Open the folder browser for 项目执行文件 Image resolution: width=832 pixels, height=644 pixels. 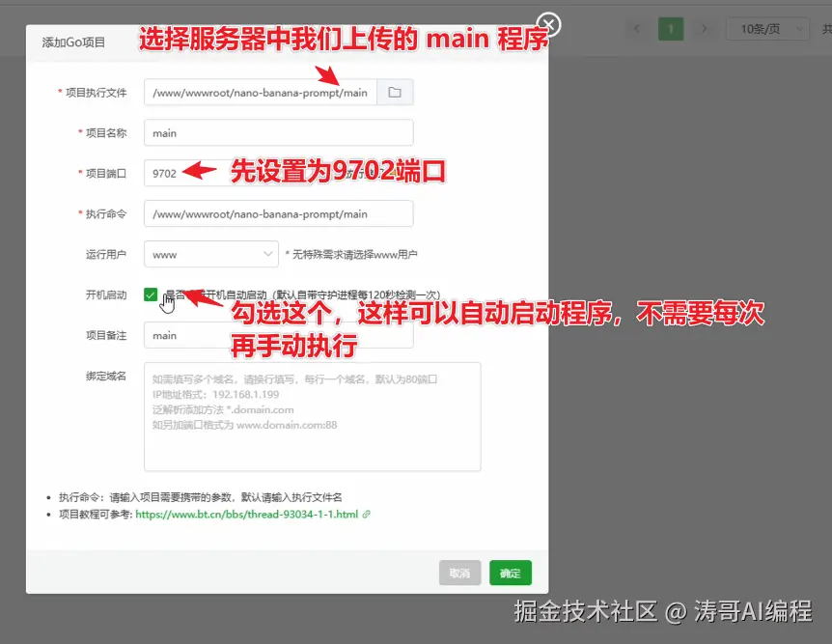(395, 92)
